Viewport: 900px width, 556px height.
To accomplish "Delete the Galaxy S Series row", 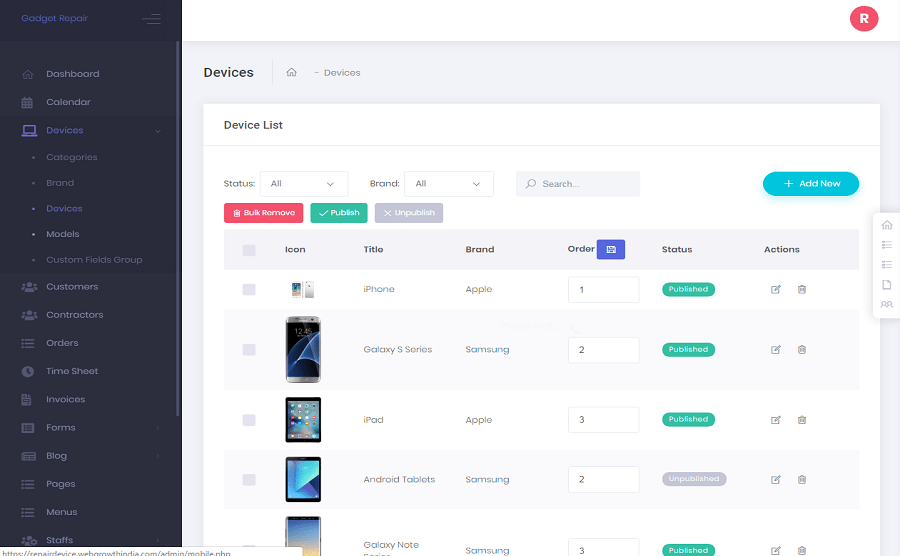I will click(x=802, y=349).
